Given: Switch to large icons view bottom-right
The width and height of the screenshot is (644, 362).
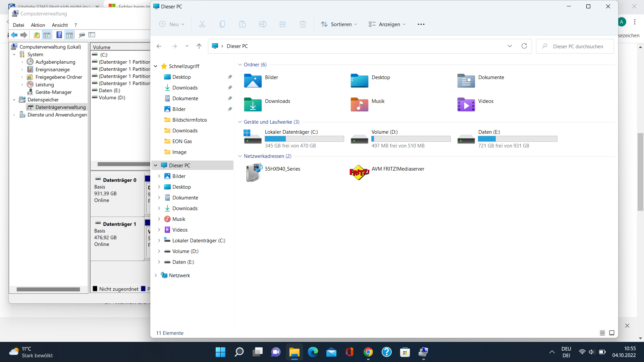Looking at the screenshot, I should tap(611, 333).
